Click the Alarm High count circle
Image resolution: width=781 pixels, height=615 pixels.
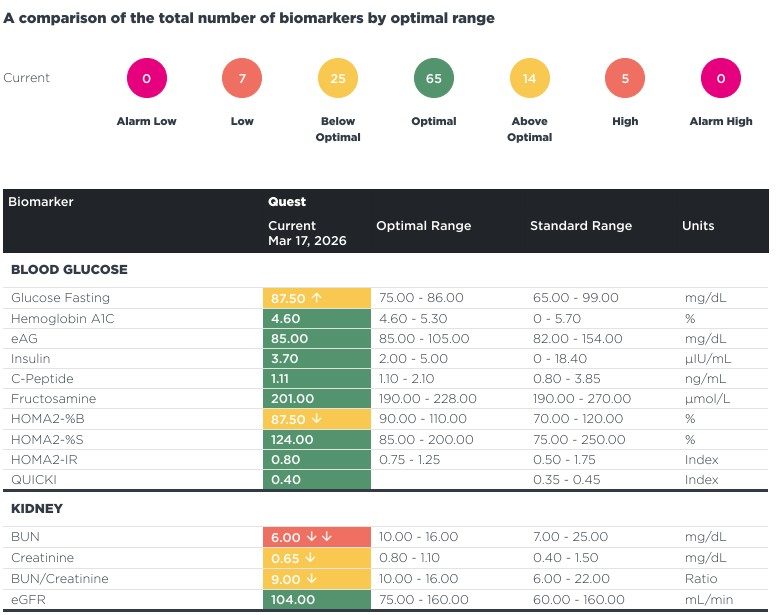[721, 78]
